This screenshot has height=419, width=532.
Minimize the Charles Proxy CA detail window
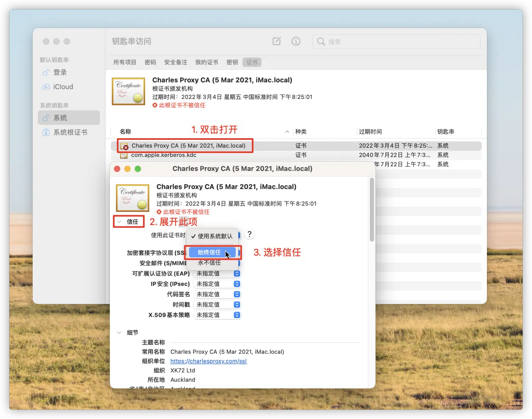pos(127,169)
